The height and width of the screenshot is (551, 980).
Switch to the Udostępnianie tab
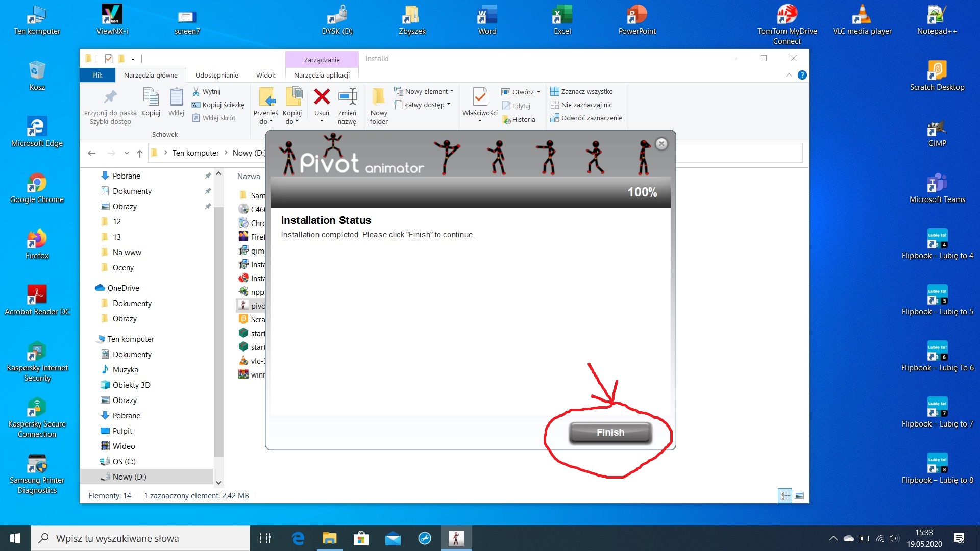[216, 75]
